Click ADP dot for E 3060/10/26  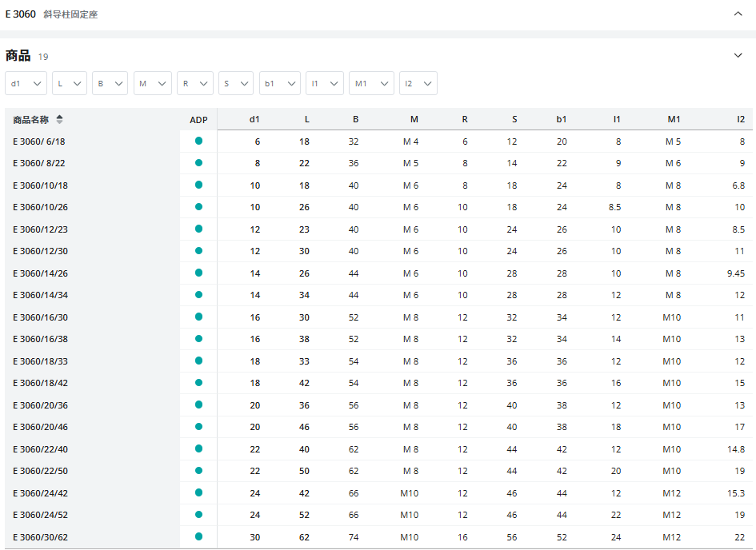click(x=198, y=206)
